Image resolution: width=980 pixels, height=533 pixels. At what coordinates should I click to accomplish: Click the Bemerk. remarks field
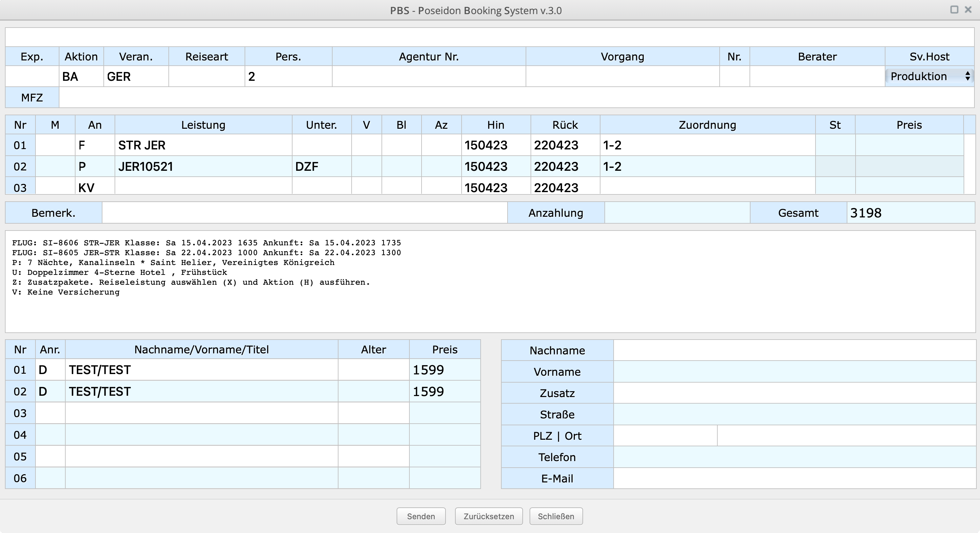pyautogui.click(x=304, y=213)
